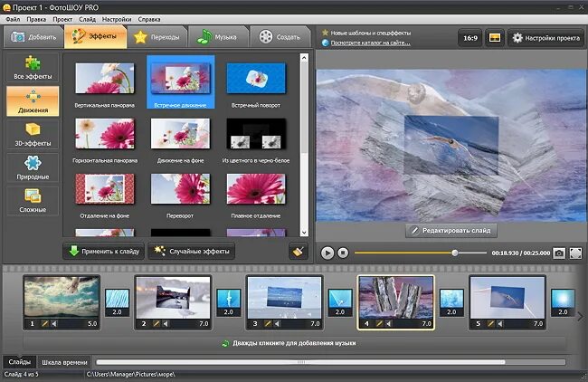Viewport: 588px width, 382px height.
Task: Choose the Встречное движение effect
Action: (180, 82)
